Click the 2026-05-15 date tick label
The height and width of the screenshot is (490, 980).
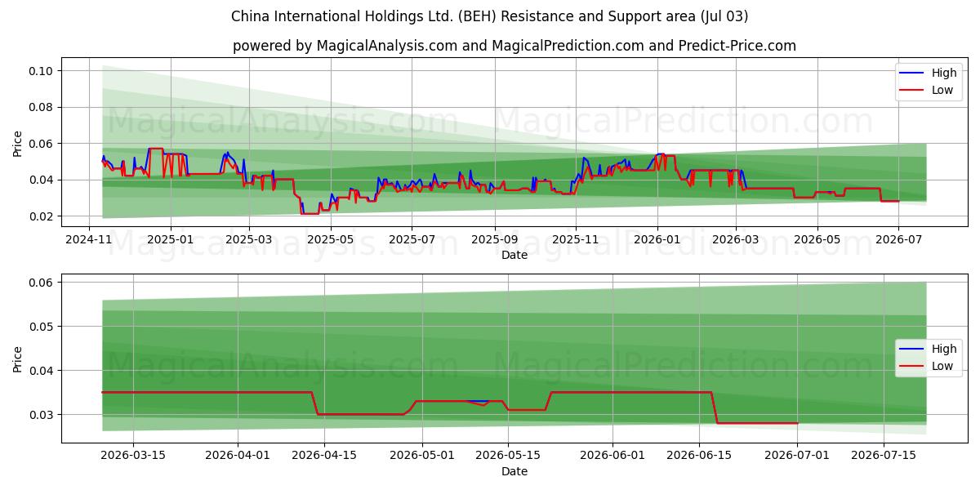pyautogui.click(x=509, y=456)
